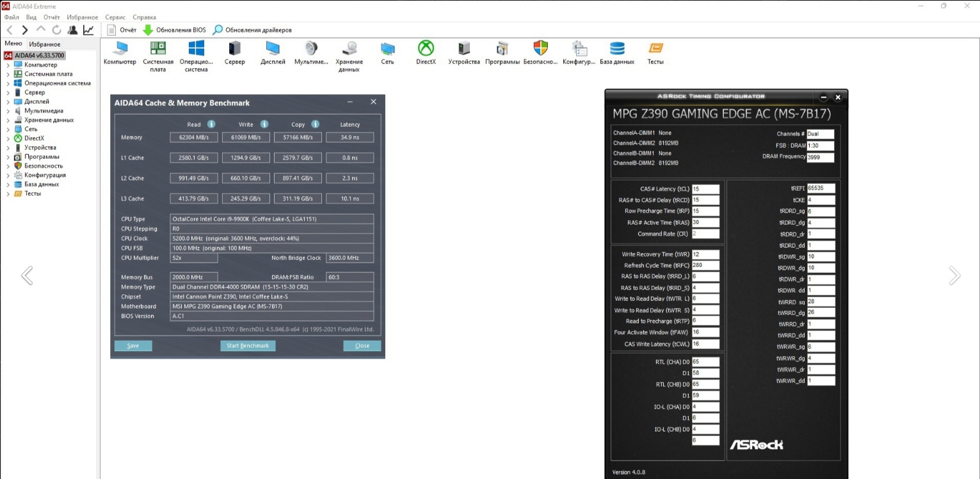Refresh the page using the toolbar refresh icon
Screen dimensions: 980x479
[57, 30]
